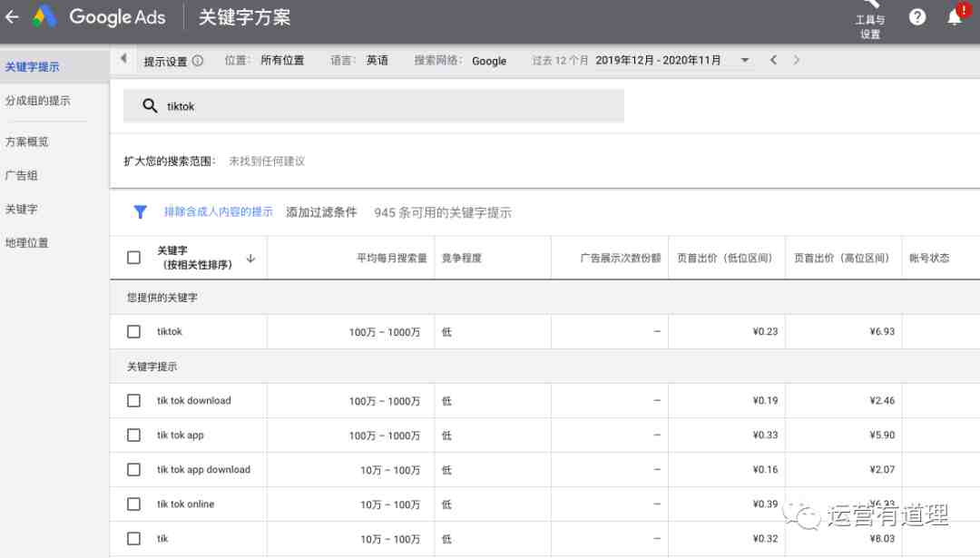Viewport: 980px width, 558px height.
Task: Open 关键字 in the sidebar
Action: (21, 210)
